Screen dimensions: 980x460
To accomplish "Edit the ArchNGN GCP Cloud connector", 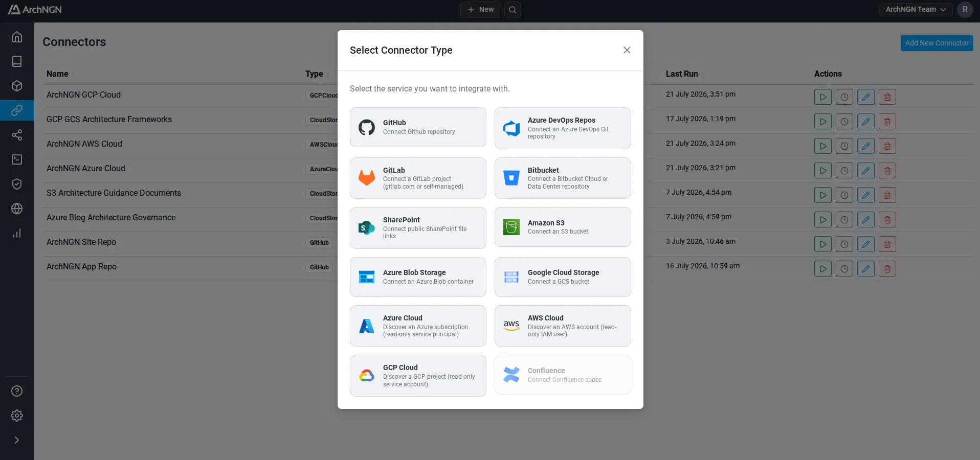I will point(866,97).
